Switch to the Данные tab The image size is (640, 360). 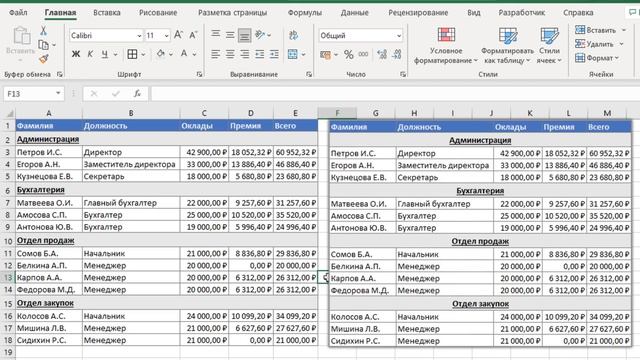(354, 13)
